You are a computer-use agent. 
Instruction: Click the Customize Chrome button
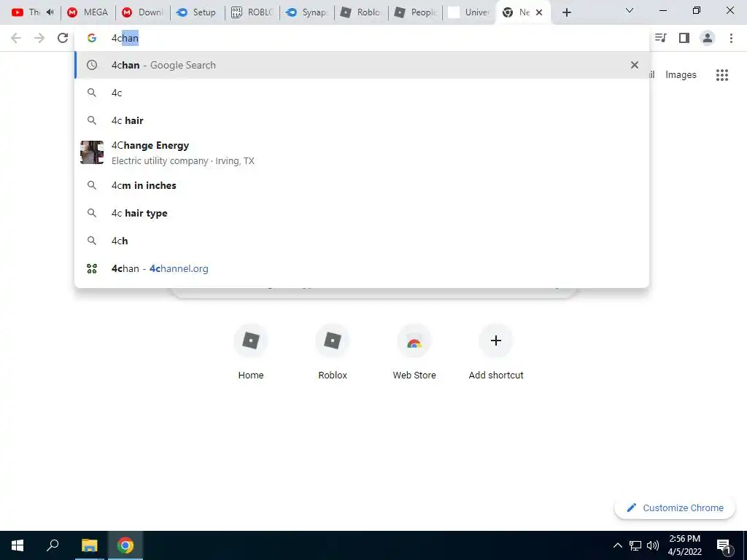[x=675, y=507]
